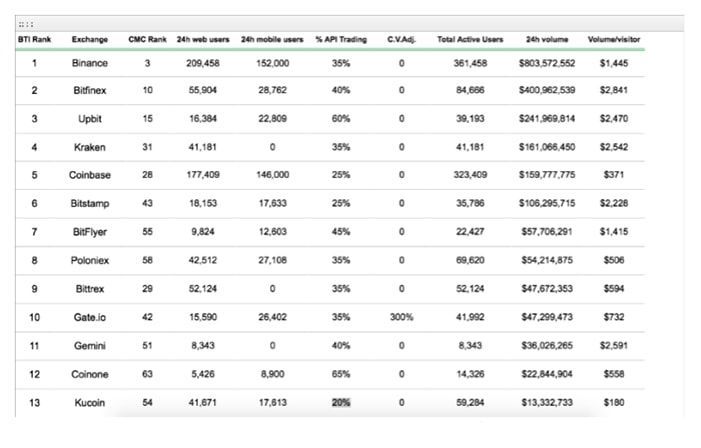This screenshot has height=448, width=701.
Task: Click Gemini 24h volume $36,026,265
Action: tap(547, 346)
